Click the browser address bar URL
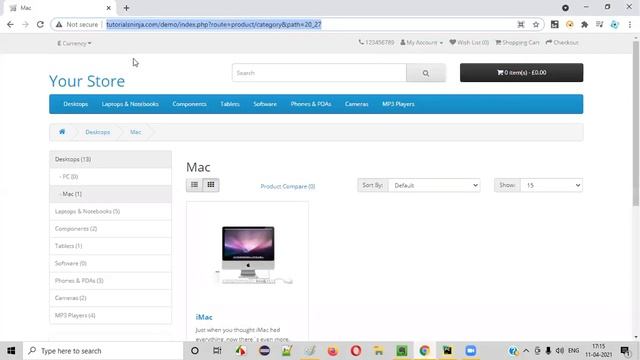This screenshot has width=640, height=360. pyautogui.click(x=214, y=24)
